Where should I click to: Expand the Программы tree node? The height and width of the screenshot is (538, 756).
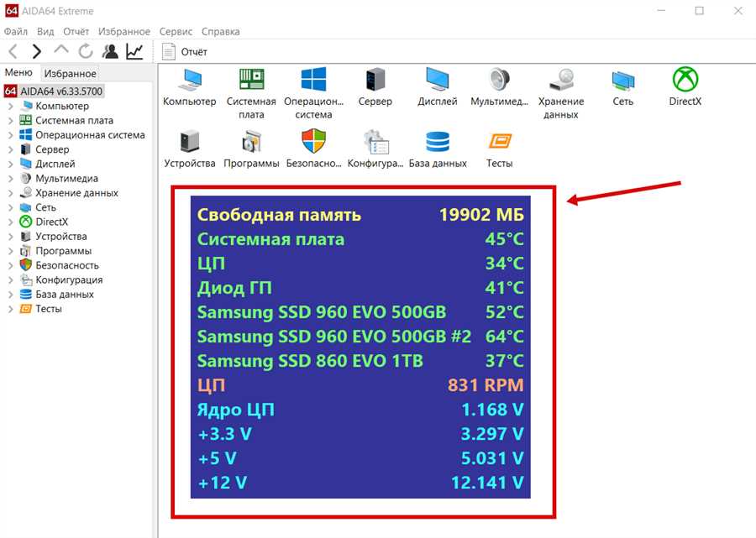click(11, 251)
